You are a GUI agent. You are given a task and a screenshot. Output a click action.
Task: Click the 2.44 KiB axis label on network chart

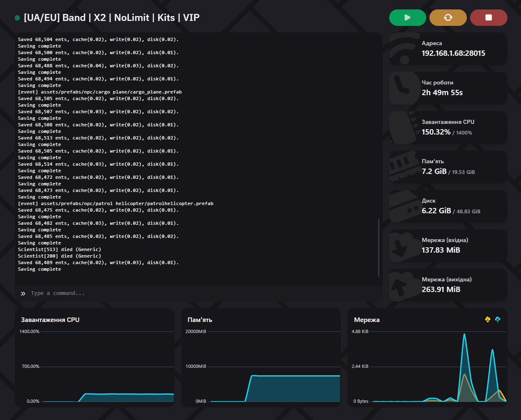[x=360, y=366]
